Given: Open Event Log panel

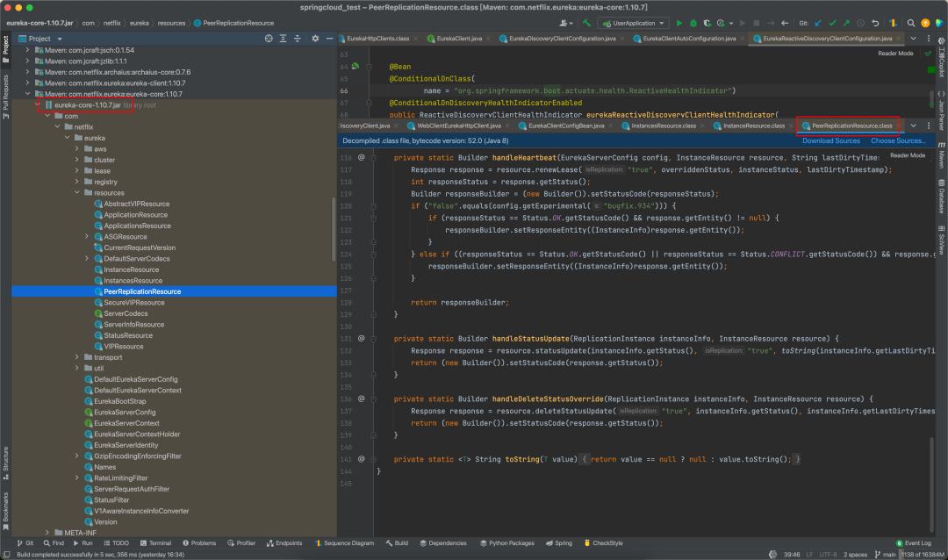Looking at the screenshot, I should click(x=914, y=543).
